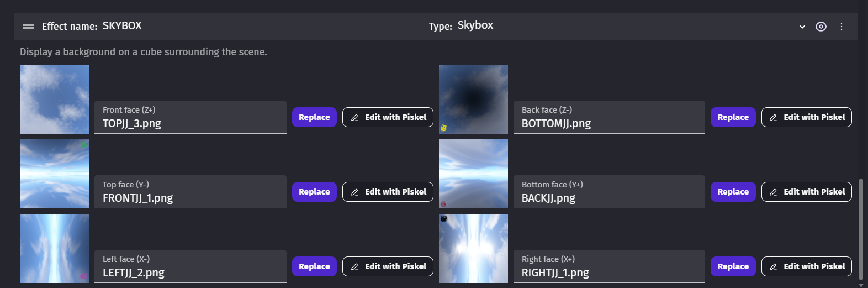Replace the Left face (X-) image
This screenshot has height=288, width=868.
tap(314, 266)
